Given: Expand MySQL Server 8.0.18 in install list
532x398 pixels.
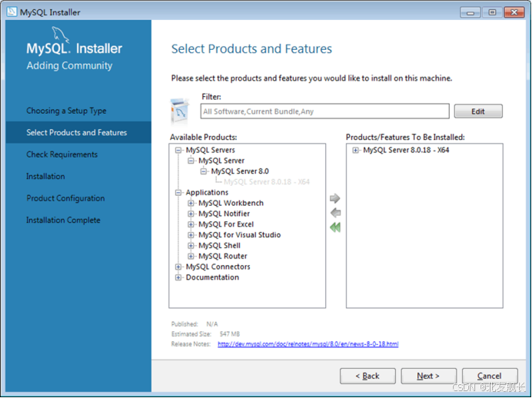Looking at the screenshot, I should (x=355, y=150).
